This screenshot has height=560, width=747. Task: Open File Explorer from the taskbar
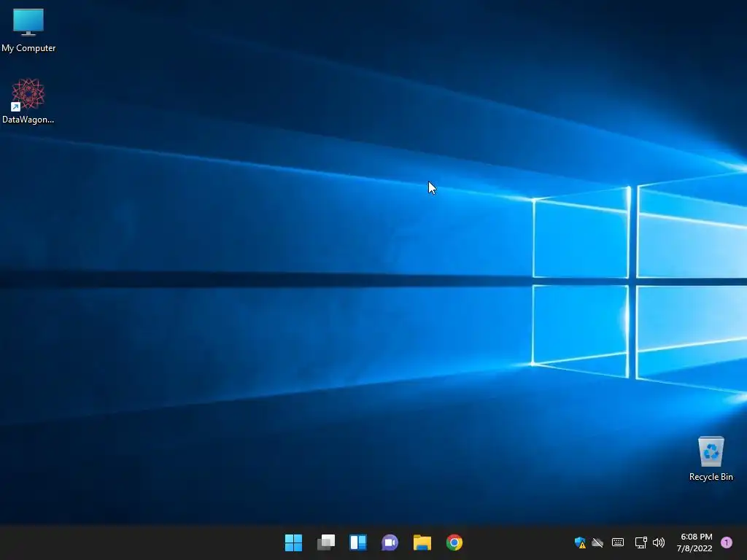click(422, 542)
